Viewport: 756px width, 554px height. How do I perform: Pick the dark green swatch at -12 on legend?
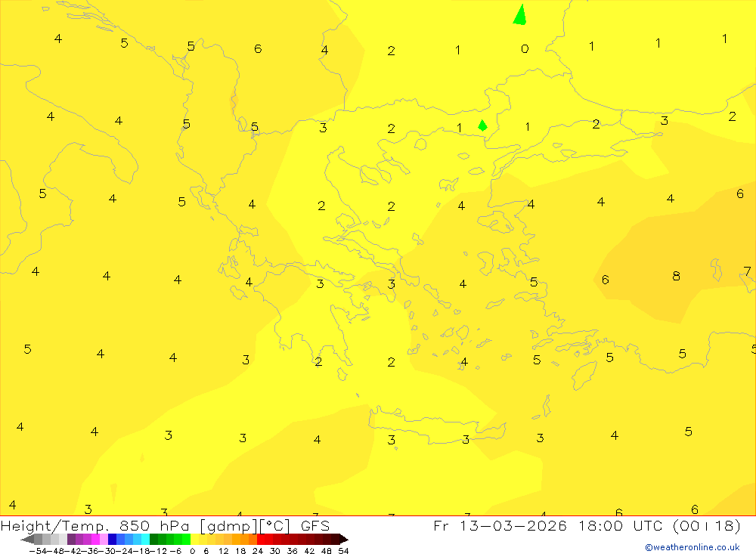coord(153,540)
